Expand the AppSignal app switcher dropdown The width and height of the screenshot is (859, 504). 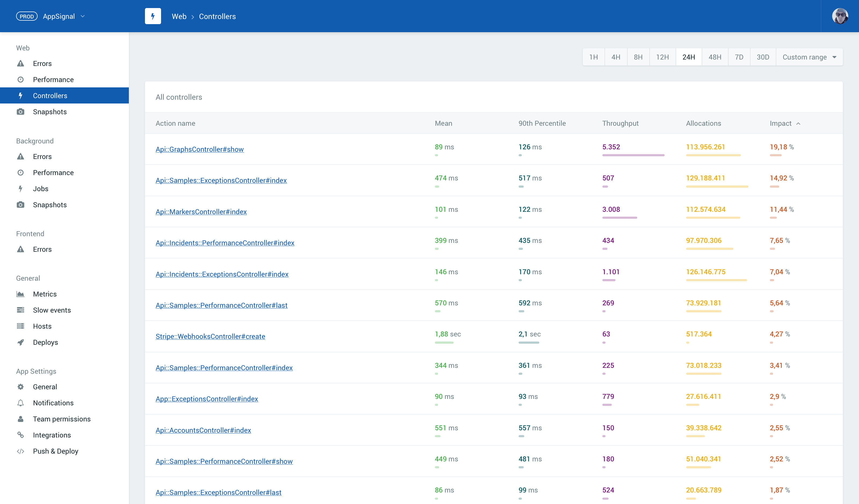82,16
